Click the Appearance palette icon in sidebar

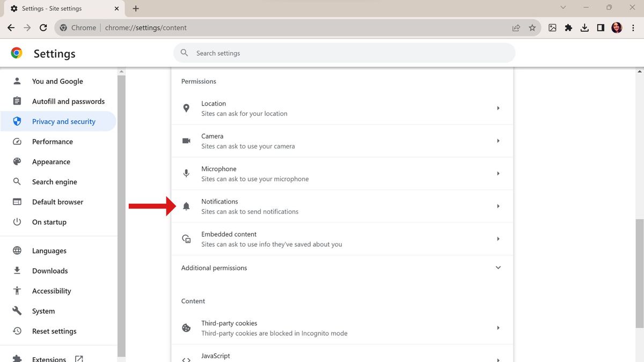coord(17,161)
